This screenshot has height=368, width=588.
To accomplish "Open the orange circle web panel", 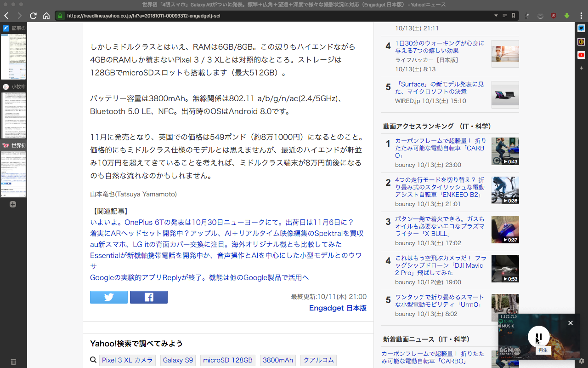I will [582, 42].
